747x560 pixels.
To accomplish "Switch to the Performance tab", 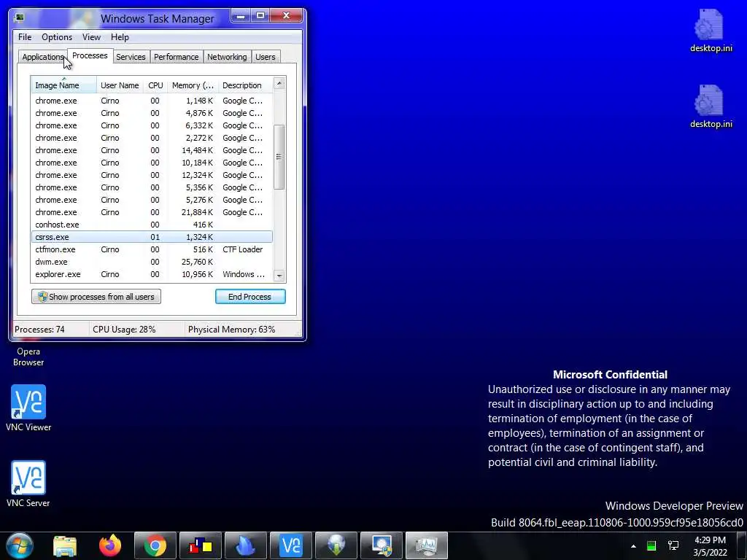I will click(x=177, y=57).
